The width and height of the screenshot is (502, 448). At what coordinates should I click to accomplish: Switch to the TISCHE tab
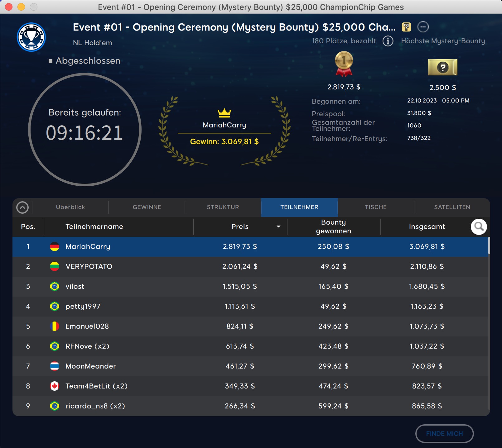click(x=376, y=207)
